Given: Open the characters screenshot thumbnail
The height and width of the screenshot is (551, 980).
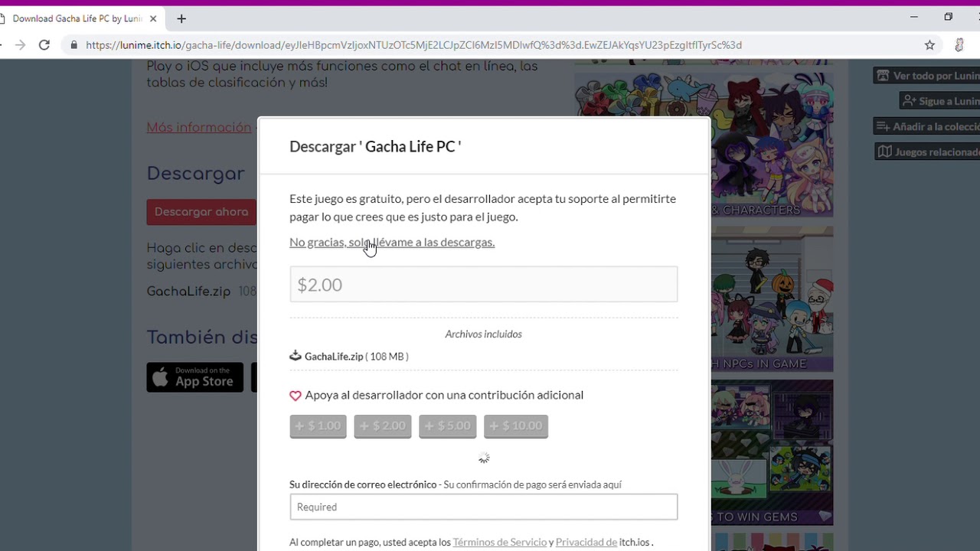Looking at the screenshot, I should click(x=772, y=145).
